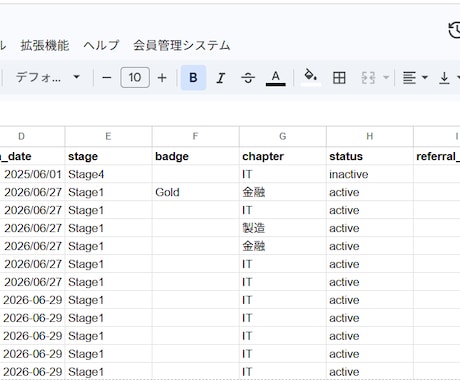The image size is (460, 380).
Task: Select the cell containing Gold
Action: (195, 192)
